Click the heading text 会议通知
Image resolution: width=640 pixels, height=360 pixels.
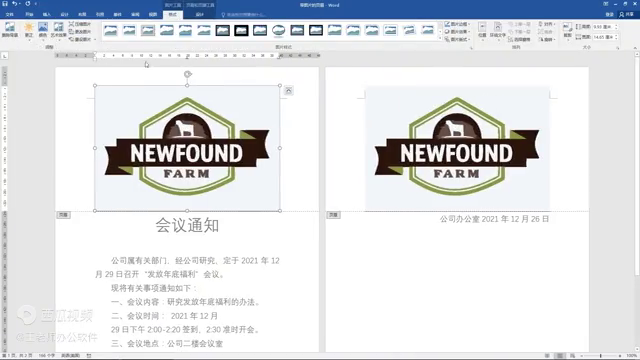click(187, 225)
